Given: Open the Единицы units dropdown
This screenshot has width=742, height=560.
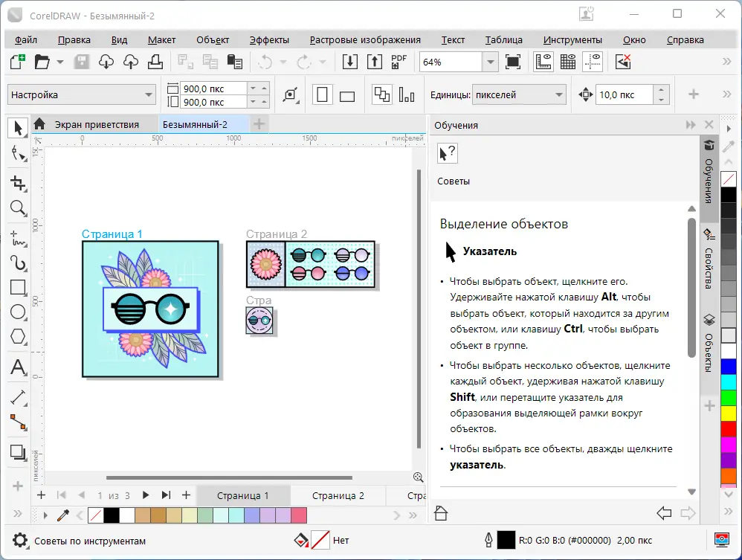Looking at the screenshot, I should (559, 95).
